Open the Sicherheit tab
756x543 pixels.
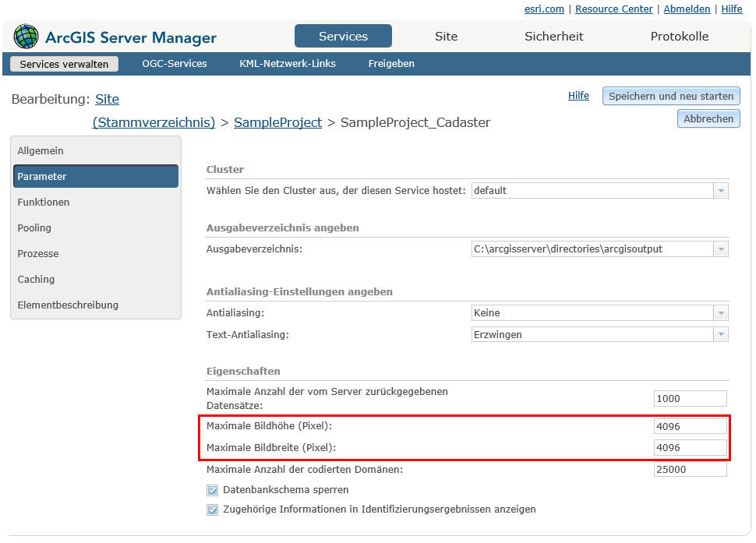pos(553,36)
